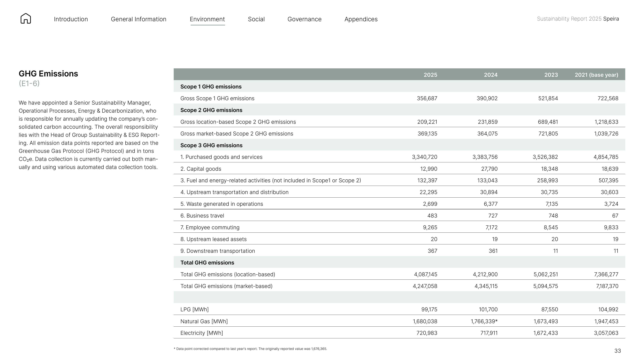Select the Total GHG emissions section row
The height and width of the screenshot is (362, 644).
(399, 262)
